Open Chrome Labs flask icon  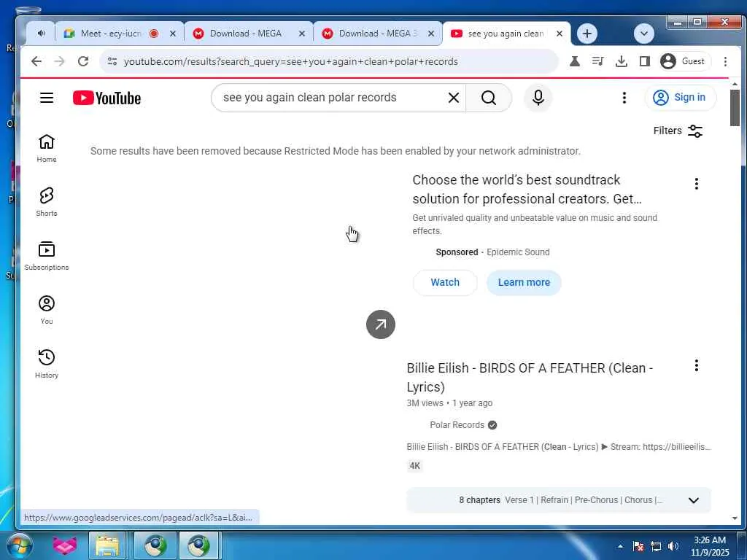coord(575,61)
